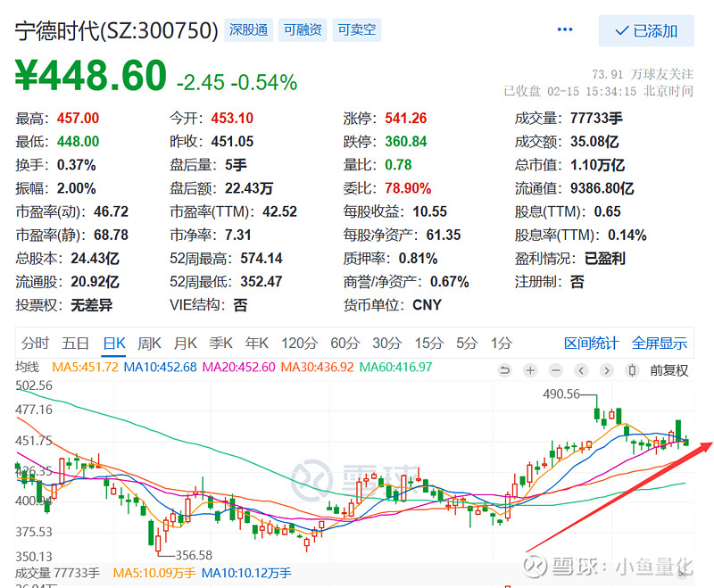Switch to the 分时 chart tab

point(35,344)
